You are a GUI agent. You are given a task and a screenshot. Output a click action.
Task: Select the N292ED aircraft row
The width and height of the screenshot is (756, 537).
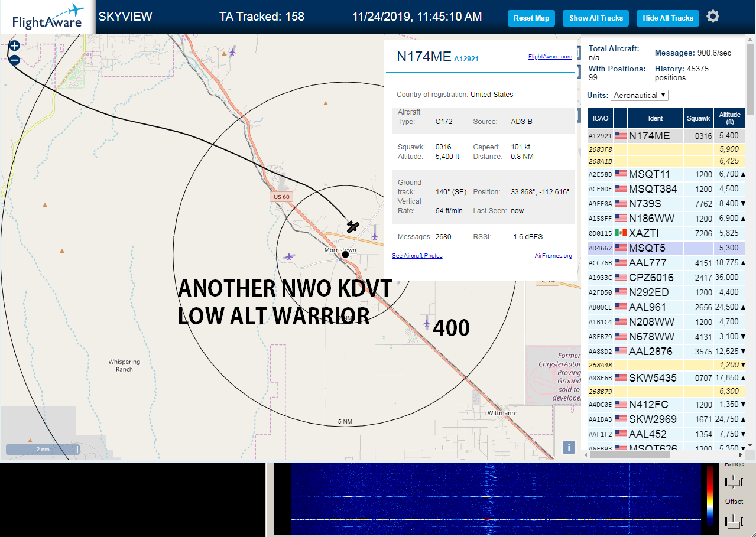pos(667,292)
